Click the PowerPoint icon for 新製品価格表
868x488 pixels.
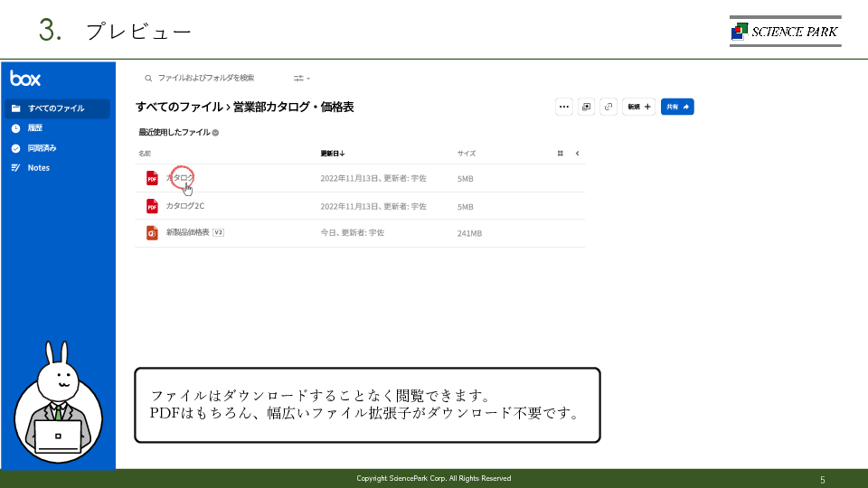(x=152, y=233)
